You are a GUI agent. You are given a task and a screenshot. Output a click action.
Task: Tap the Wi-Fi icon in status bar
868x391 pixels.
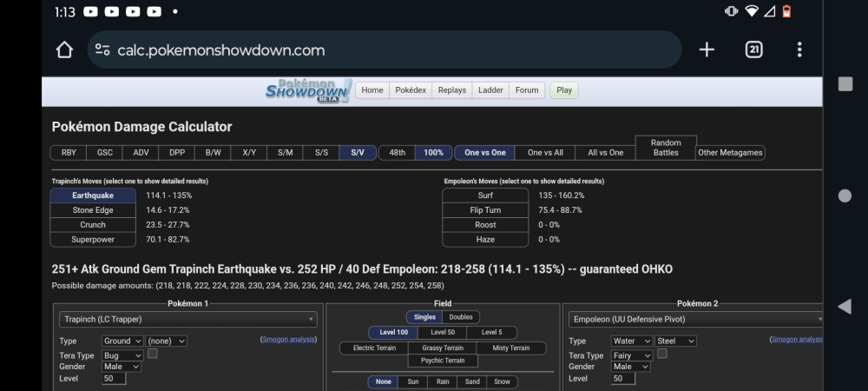[751, 11]
